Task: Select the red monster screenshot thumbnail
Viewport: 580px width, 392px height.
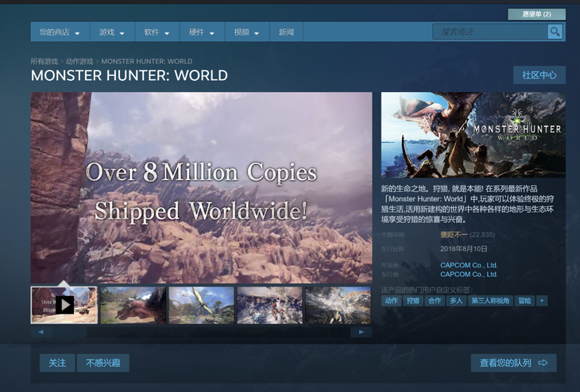Action: (x=133, y=306)
